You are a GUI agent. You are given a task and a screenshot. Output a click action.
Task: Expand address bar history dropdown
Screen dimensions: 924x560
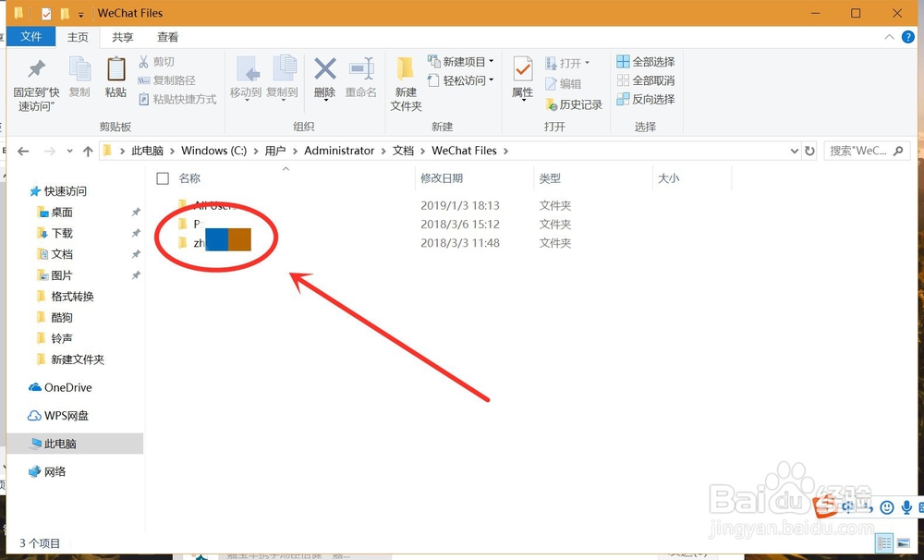click(794, 151)
